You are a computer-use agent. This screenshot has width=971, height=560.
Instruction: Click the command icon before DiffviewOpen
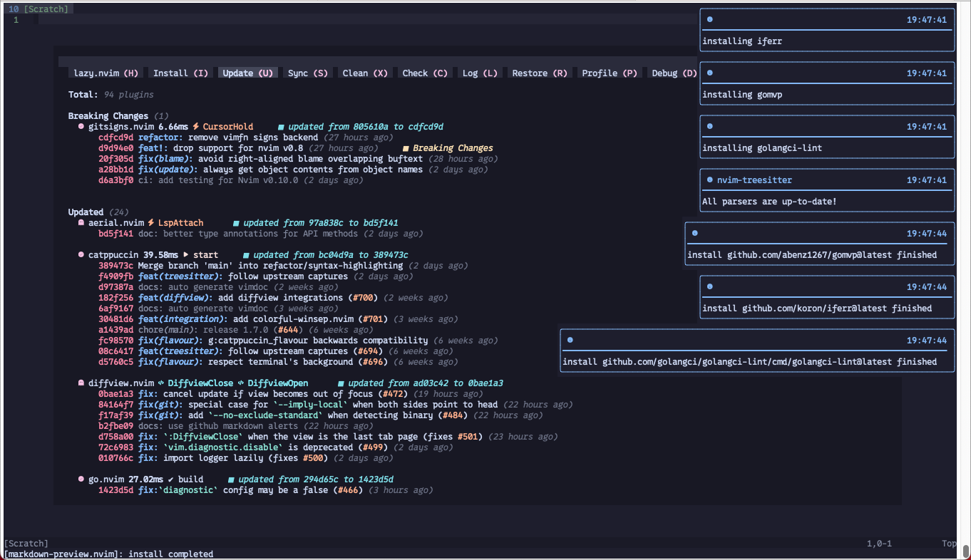click(241, 383)
